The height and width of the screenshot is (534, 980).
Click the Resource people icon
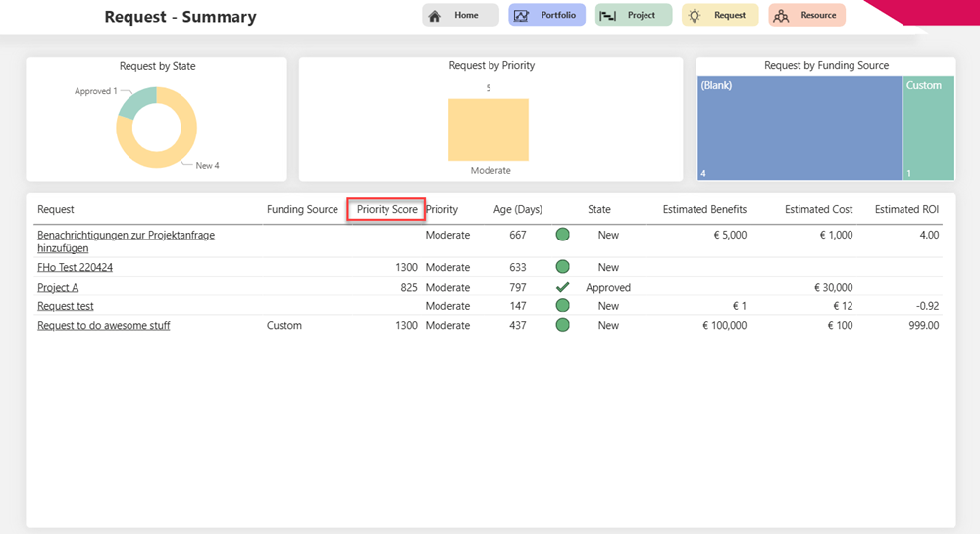(x=781, y=16)
